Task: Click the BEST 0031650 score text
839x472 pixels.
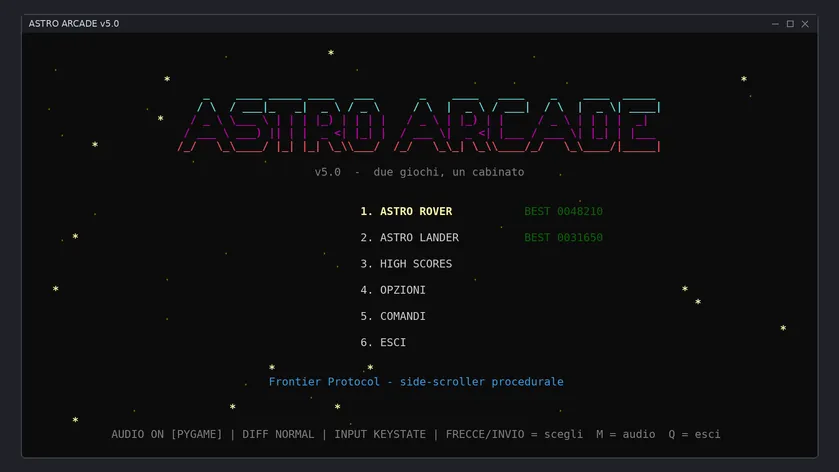Action: [563, 238]
